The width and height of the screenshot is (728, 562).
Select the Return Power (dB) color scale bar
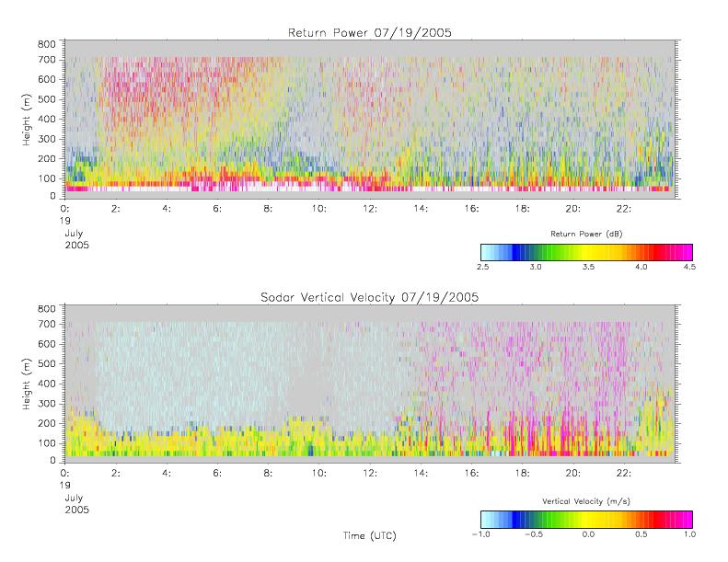click(x=586, y=252)
